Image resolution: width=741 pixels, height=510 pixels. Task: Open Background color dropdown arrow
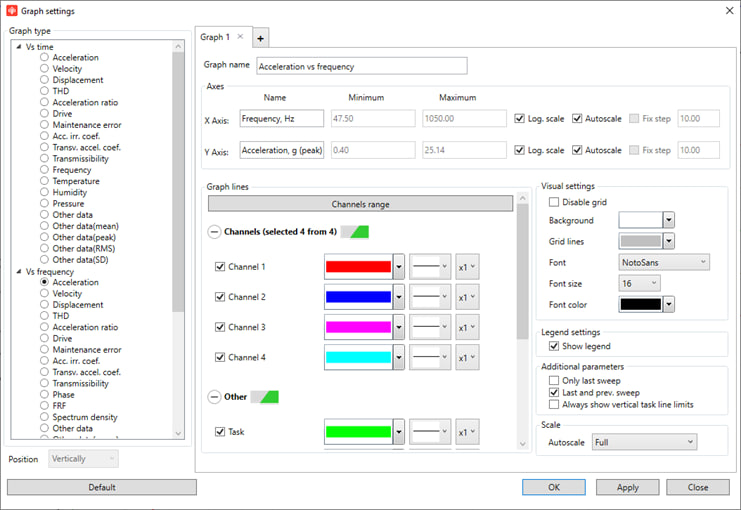(x=668, y=220)
